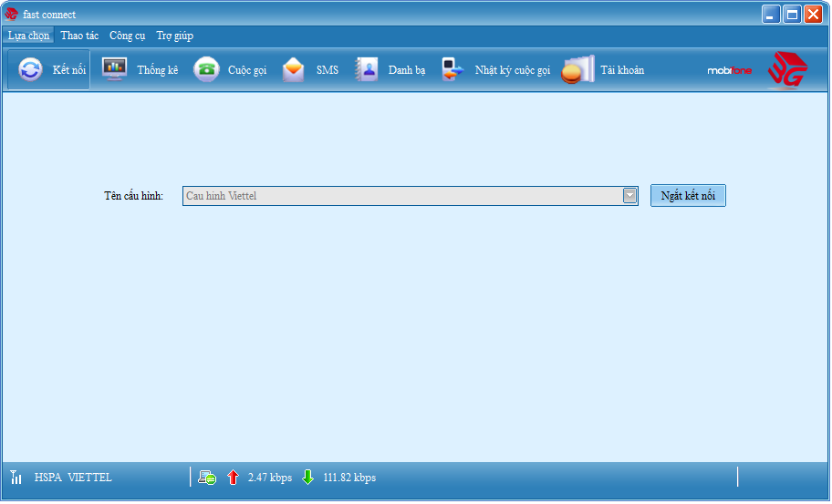Open the Thống kê statistics monitor icon
832x504 pixels.
114,70
